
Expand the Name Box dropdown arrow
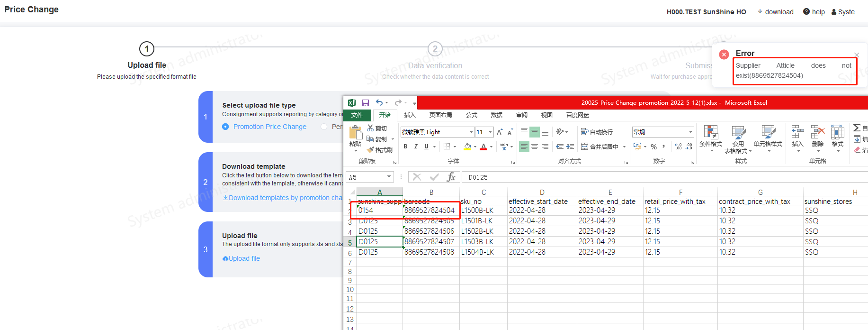(x=389, y=177)
